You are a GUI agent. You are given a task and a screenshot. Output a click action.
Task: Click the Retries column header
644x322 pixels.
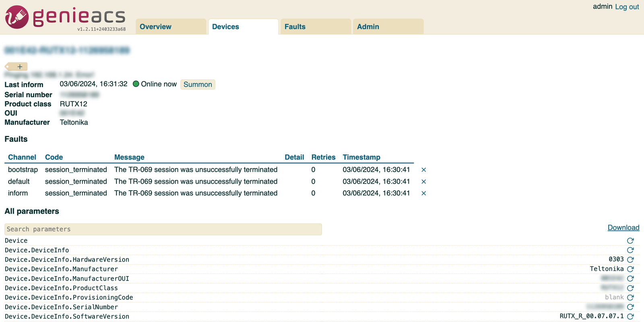[x=323, y=157]
